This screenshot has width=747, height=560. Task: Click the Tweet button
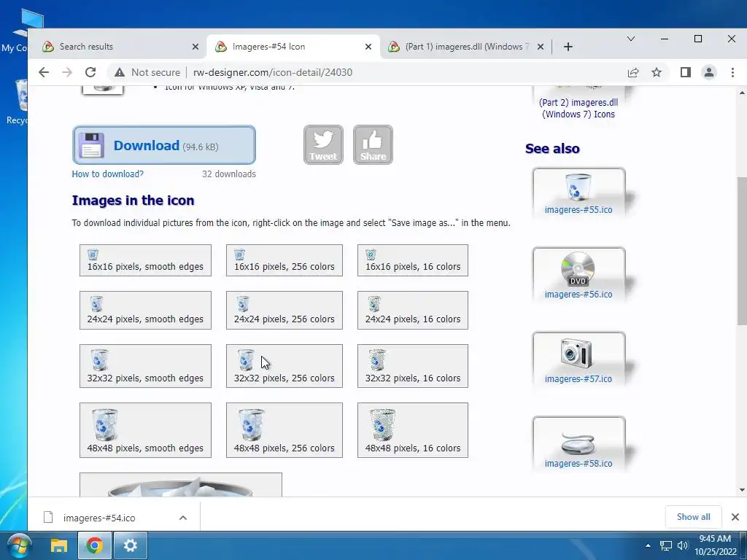click(x=323, y=145)
